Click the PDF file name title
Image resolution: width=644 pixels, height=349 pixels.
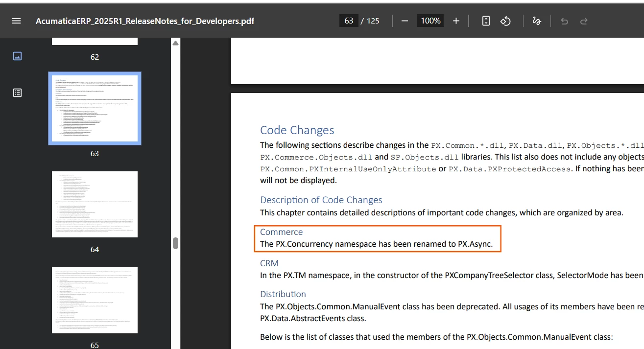click(145, 21)
